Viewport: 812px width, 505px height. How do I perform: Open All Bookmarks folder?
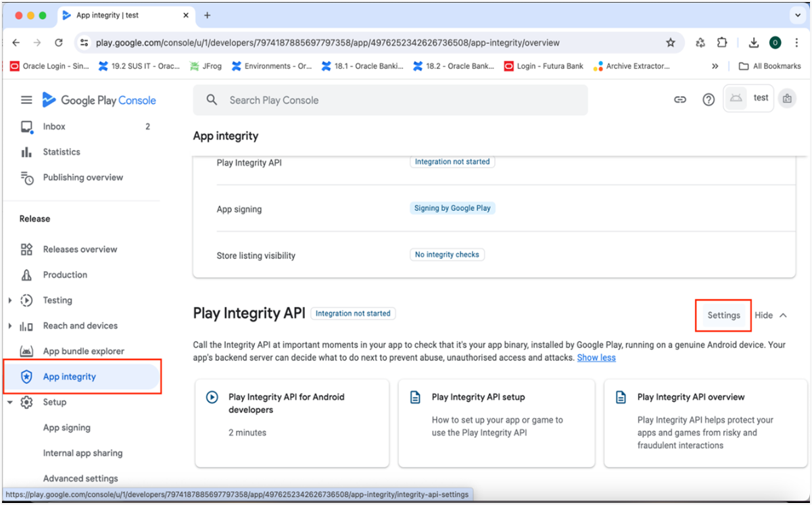click(x=769, y=66)
